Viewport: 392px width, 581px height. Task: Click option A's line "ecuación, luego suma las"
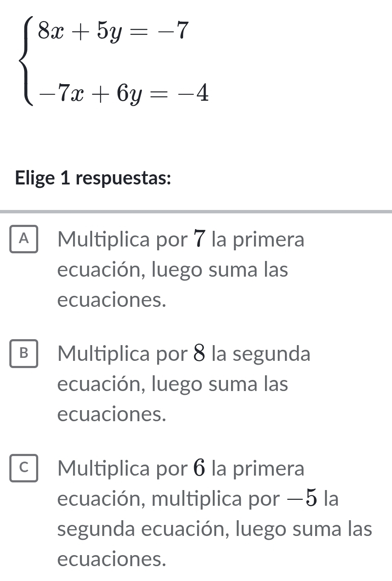click(173, 270)
